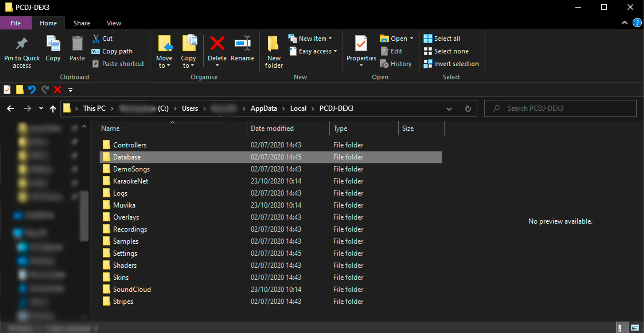Viewport: 644px width, 333px height.
Task: Refresh the current folder view
Action: [x=468, y=109]
